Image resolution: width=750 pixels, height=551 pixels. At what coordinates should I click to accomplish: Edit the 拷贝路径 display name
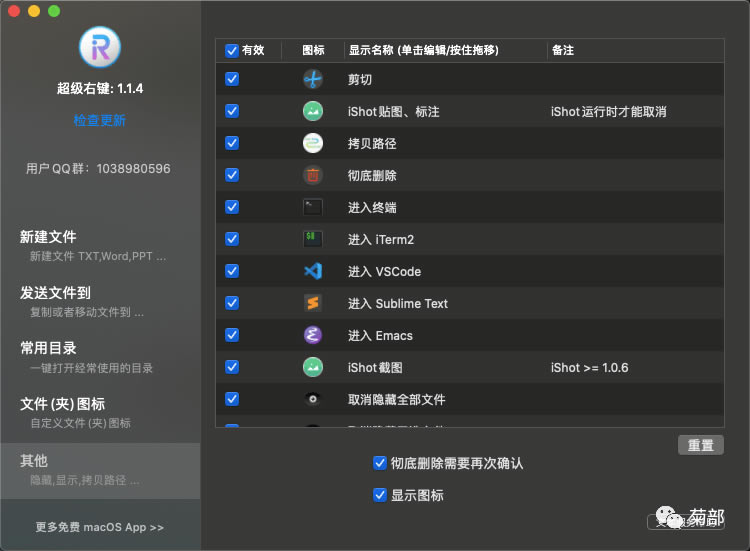tap(372, 144)
